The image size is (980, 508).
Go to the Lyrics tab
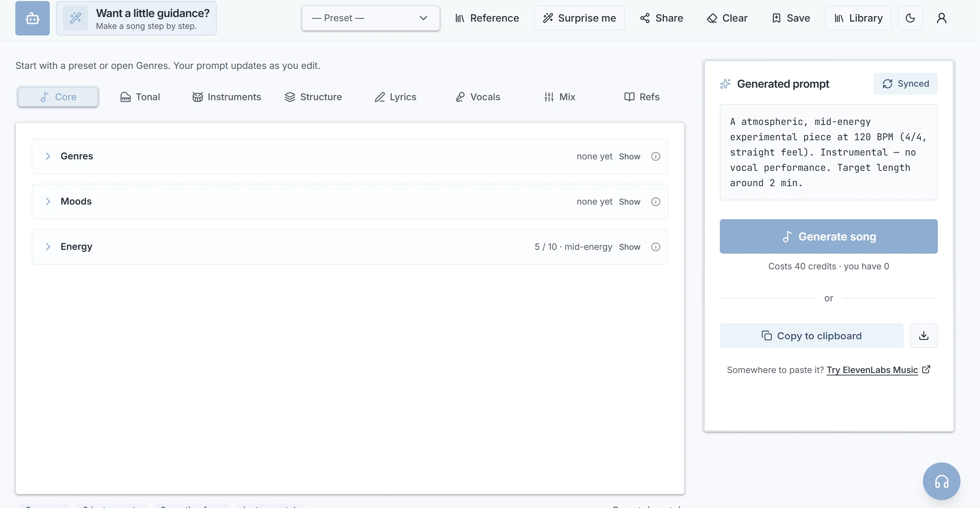point(395,97)
